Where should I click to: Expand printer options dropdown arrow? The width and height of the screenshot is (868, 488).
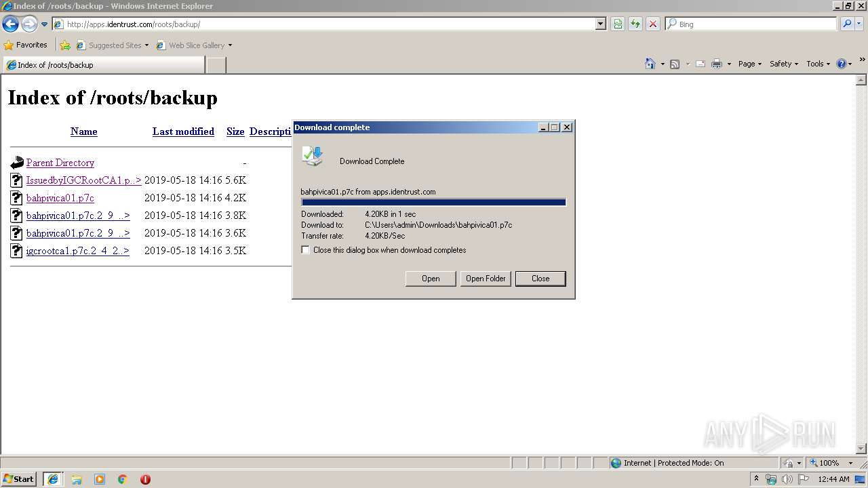(729, 64)
